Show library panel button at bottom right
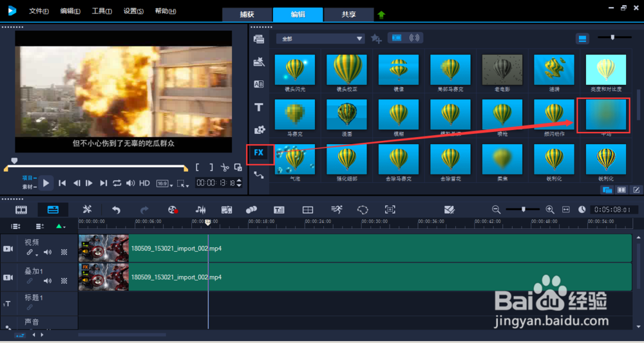 pyautogui.click(x=607, y=190)
